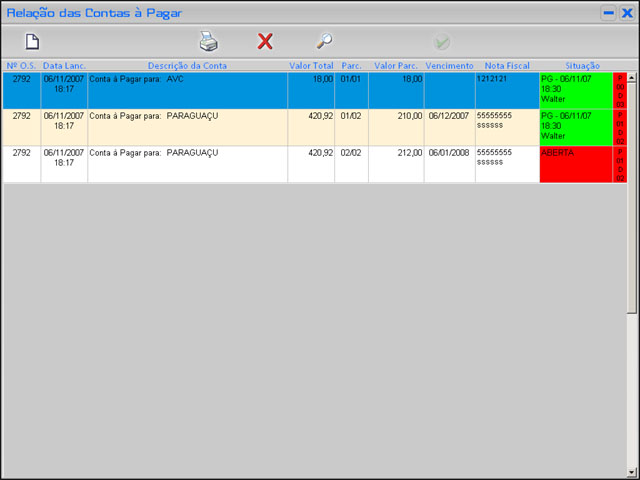Click the Vencimento column header
Screen dimensions: 640x480
(x=449, y=65)
